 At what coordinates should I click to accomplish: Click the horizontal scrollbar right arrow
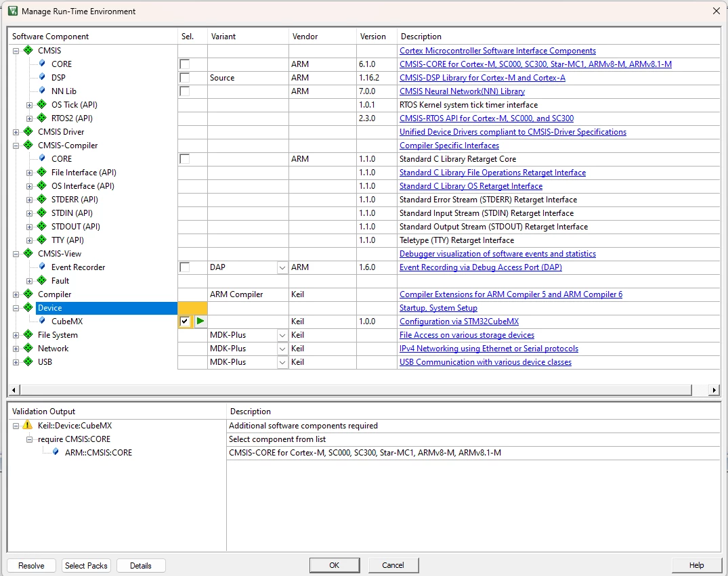click(x=714, y=390)
